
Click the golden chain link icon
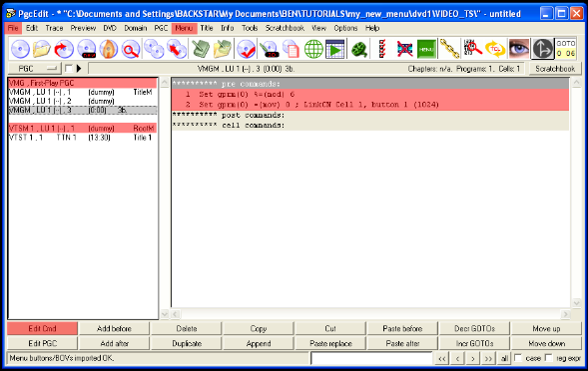click(x=449, y=49)
